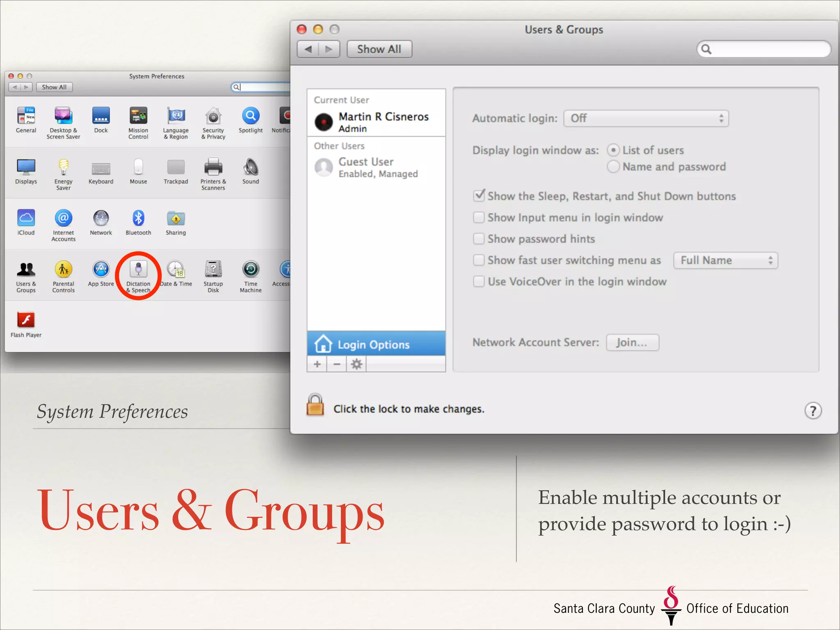This screenshot has width=840, height=630.
Task: Click back arrow in Users & Groups toolbar
Action: pos(308,49)
